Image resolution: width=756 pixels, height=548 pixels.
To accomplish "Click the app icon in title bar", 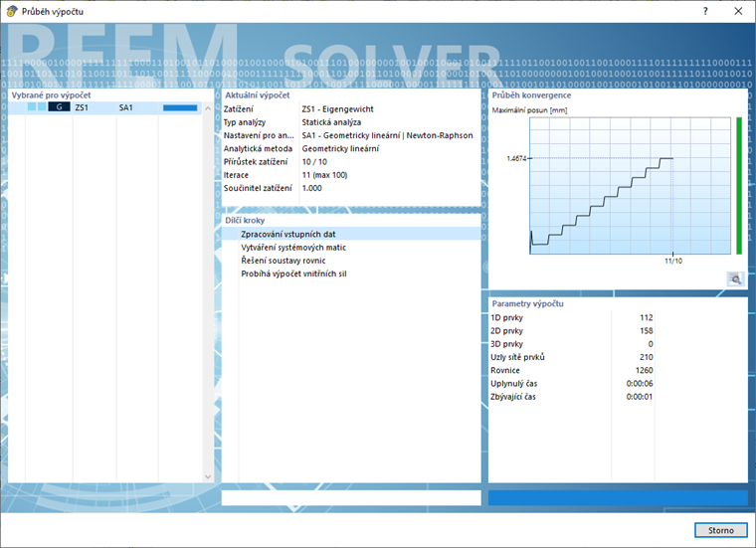I will pyautogui.click(x=11, y=11).
